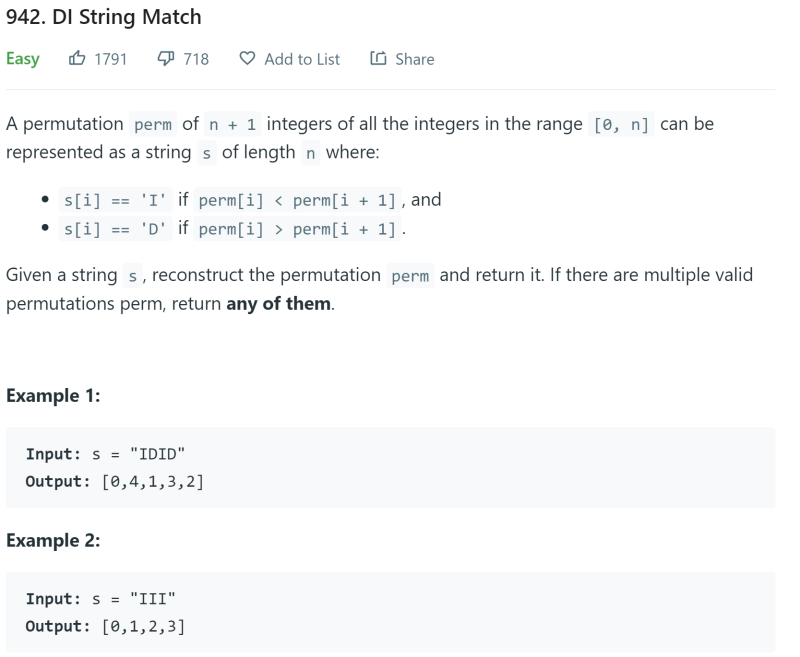Viewport: 800px width, 657px height.
Task: Click the Share text label
Action: (x=414, y=59)
